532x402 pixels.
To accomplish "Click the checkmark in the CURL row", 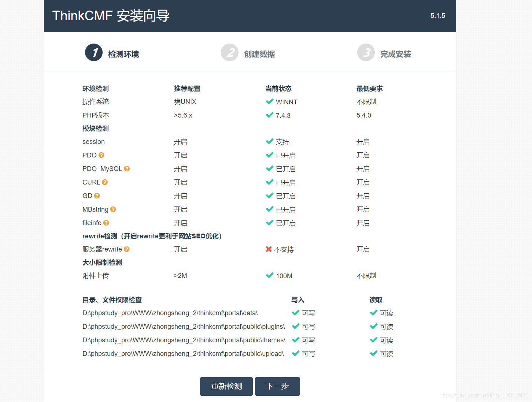I will 270,182.
